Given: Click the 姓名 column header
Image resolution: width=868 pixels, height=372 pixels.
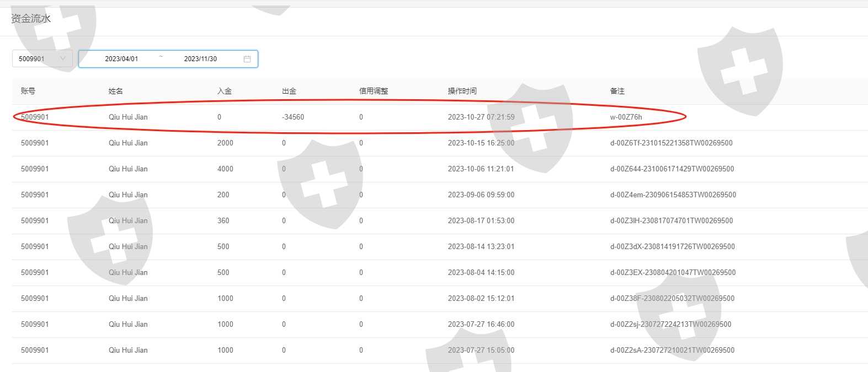Looking at the screenshot, I should pyautogui.click(x=116, y=91).
